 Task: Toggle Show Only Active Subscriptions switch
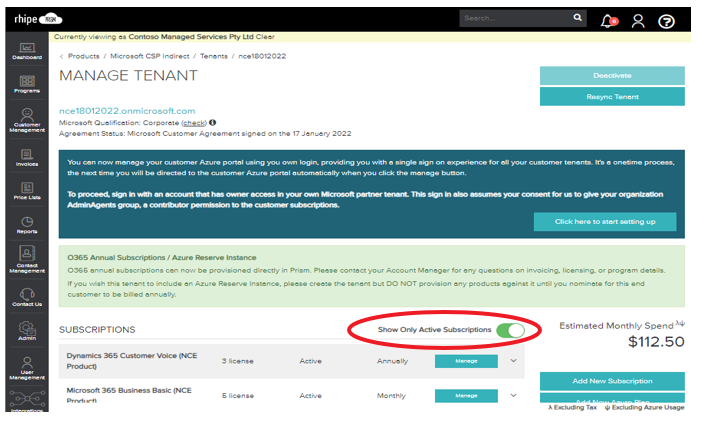510,330
